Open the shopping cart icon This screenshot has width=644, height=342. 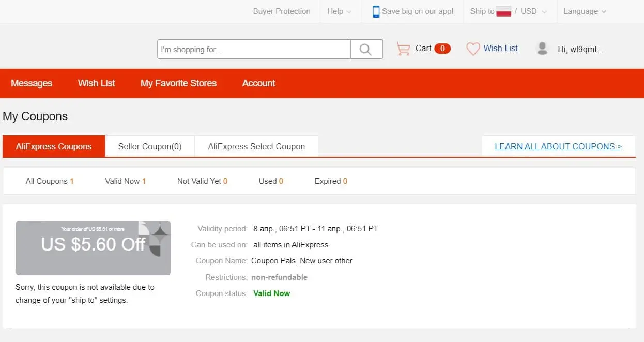403,49
